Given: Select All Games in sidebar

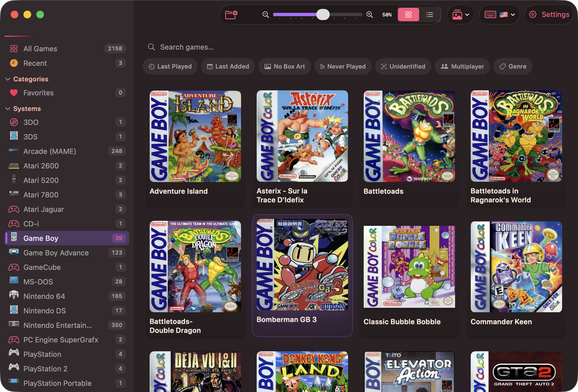Looking at the screenshot, I should [67, 49].
